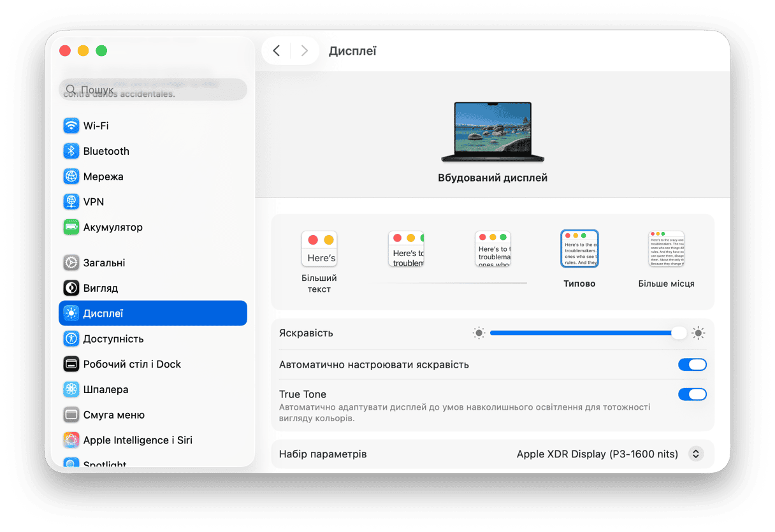Disable the True Tone switch
This screenshot has height=532, width=775.
point(692,394)
